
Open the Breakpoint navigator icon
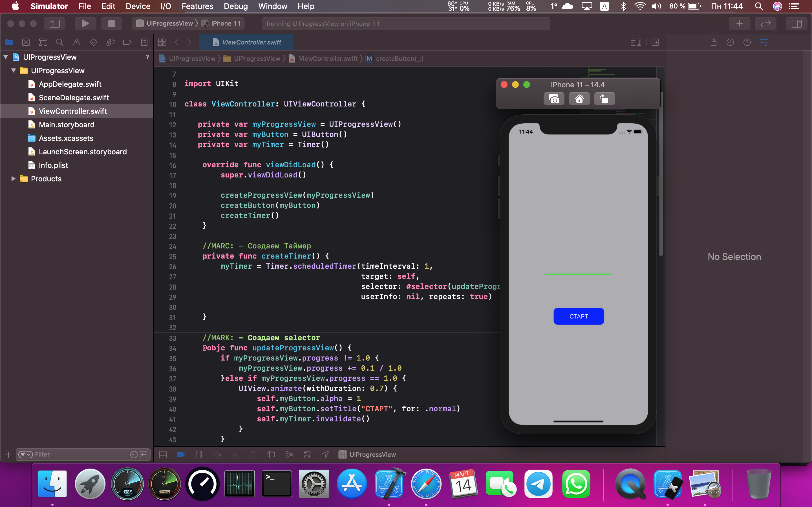click(127, 42)
